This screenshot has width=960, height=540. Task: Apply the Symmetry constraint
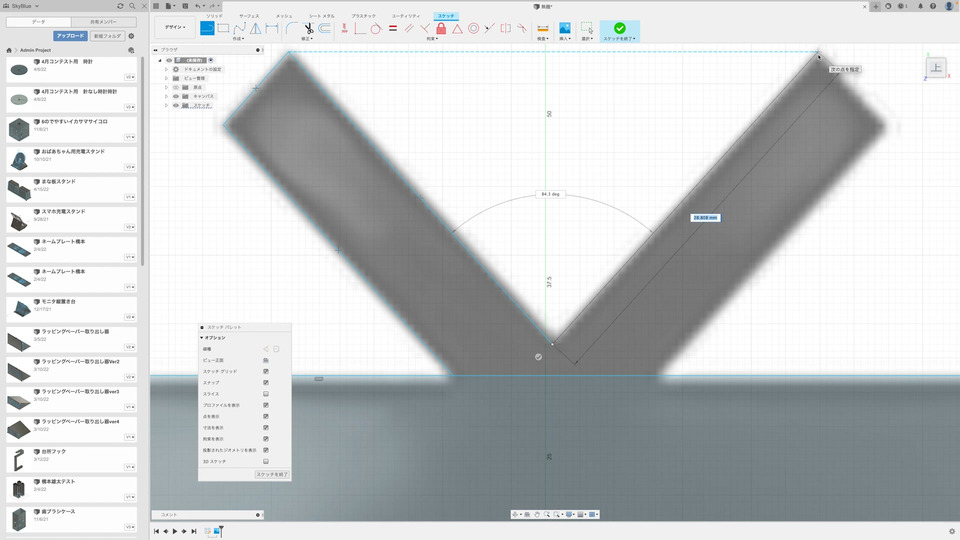point(506,28)
